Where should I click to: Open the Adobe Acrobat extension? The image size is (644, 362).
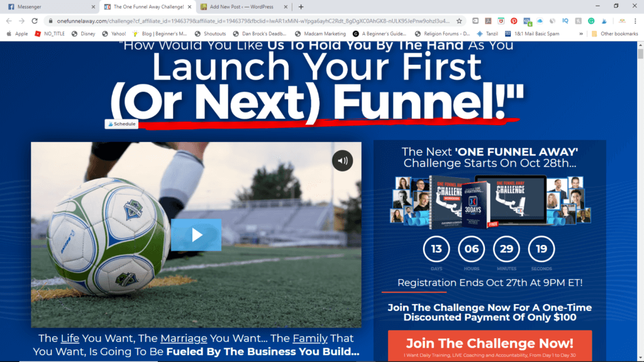(x=488, y=21)
